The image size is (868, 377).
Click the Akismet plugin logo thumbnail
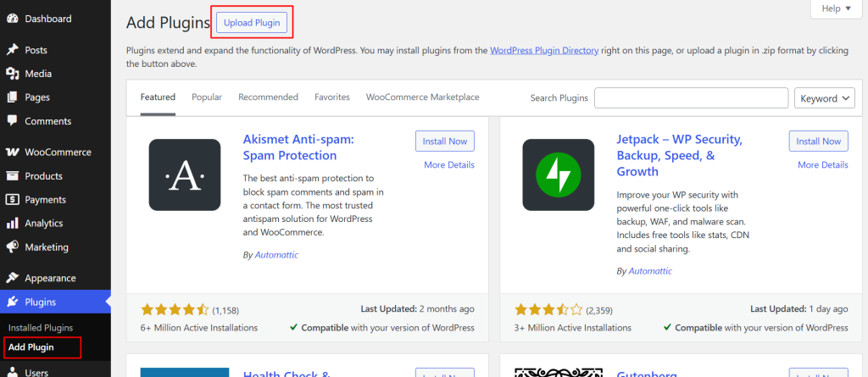(x=185, y=175)
